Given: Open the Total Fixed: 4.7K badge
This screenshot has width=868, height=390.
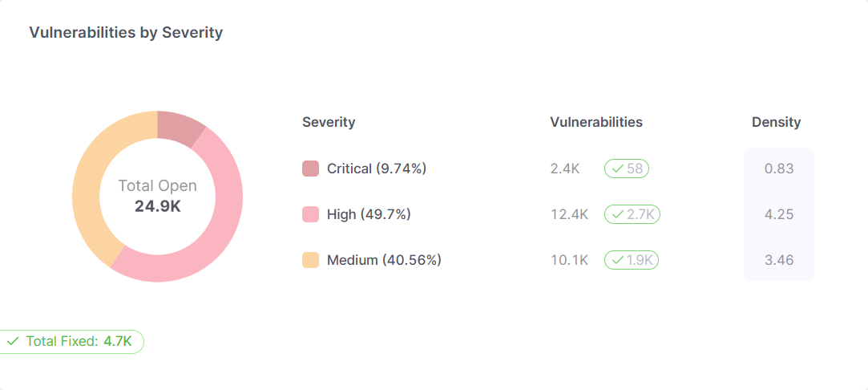Looking at the screenshot, I should [x=71, y=342].
